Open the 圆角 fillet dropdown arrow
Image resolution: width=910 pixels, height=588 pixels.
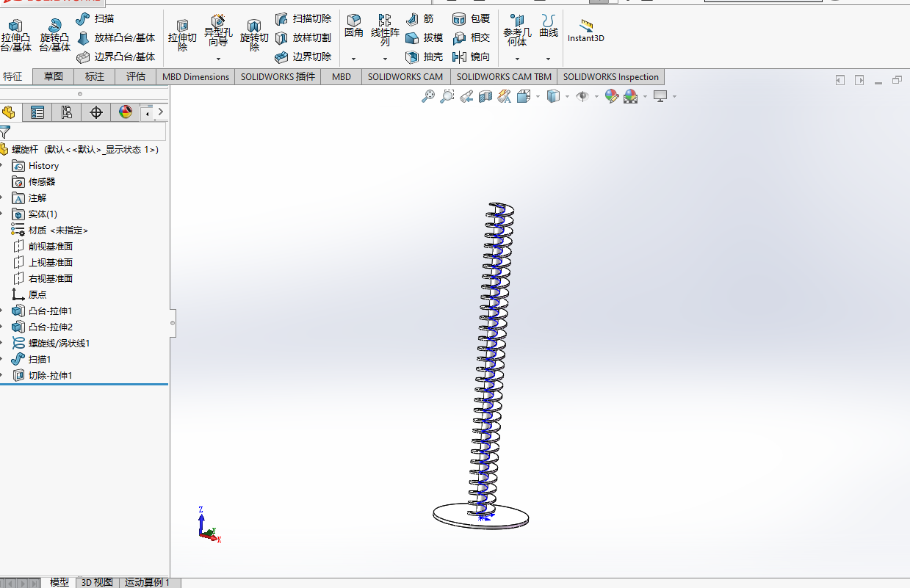point(354,59)
